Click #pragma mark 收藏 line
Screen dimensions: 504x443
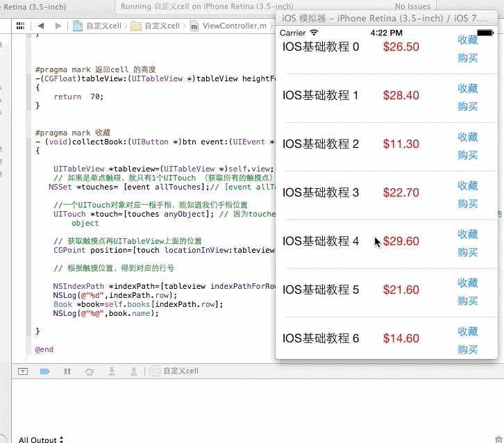(73, 133)
